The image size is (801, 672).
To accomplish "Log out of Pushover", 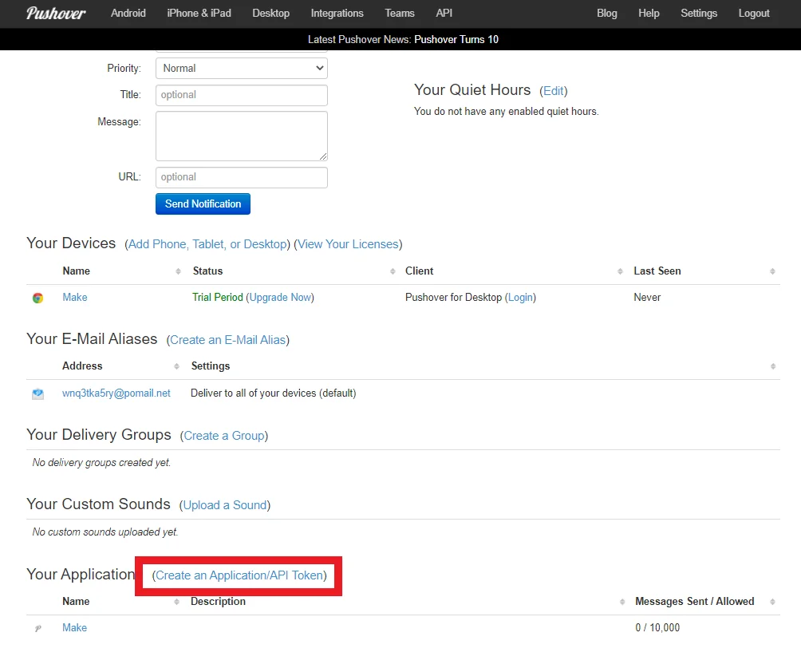I will click(754, 14).
